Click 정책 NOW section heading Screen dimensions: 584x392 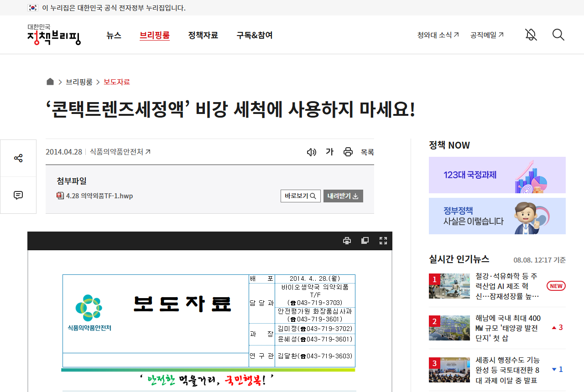[x=449, y=145]
